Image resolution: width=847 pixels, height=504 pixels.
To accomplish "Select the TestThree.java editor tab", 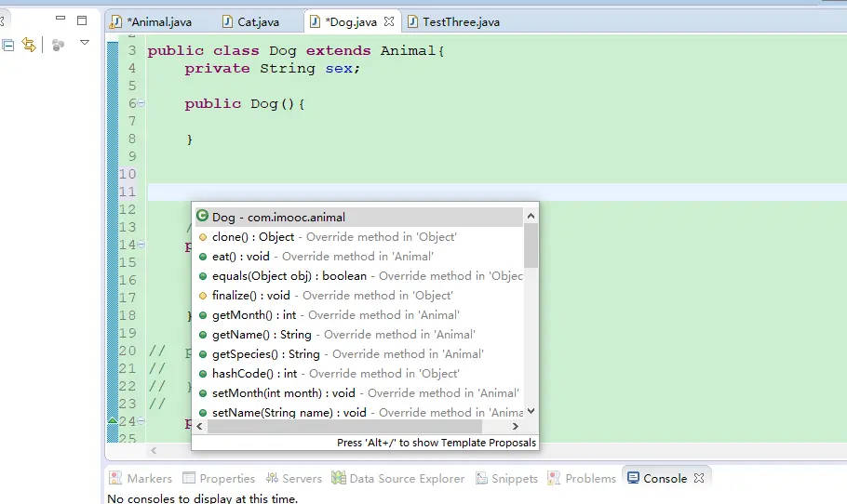I will click(x=460, y=21).
